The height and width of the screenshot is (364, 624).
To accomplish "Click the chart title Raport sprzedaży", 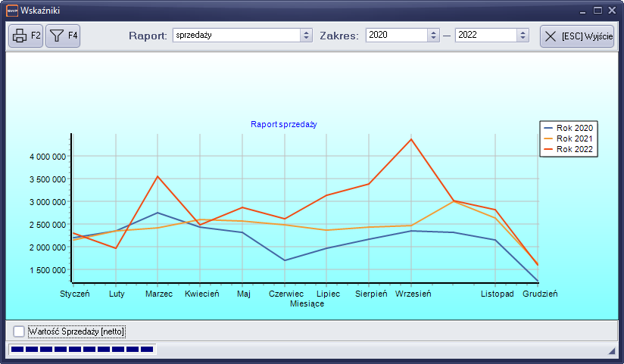I will pos(283,123).
